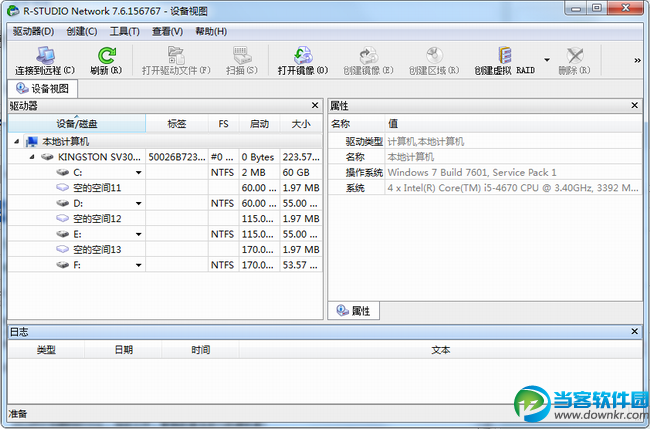Click the 50026B723... label cell
The width and height of the screenshot is (650, 429).
coord(177,157)
